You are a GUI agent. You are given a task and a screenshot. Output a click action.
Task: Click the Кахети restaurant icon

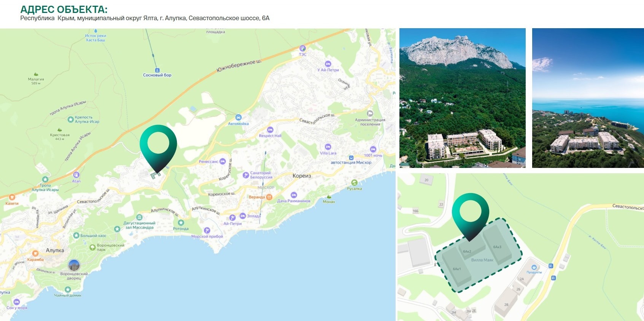[12, 197]
